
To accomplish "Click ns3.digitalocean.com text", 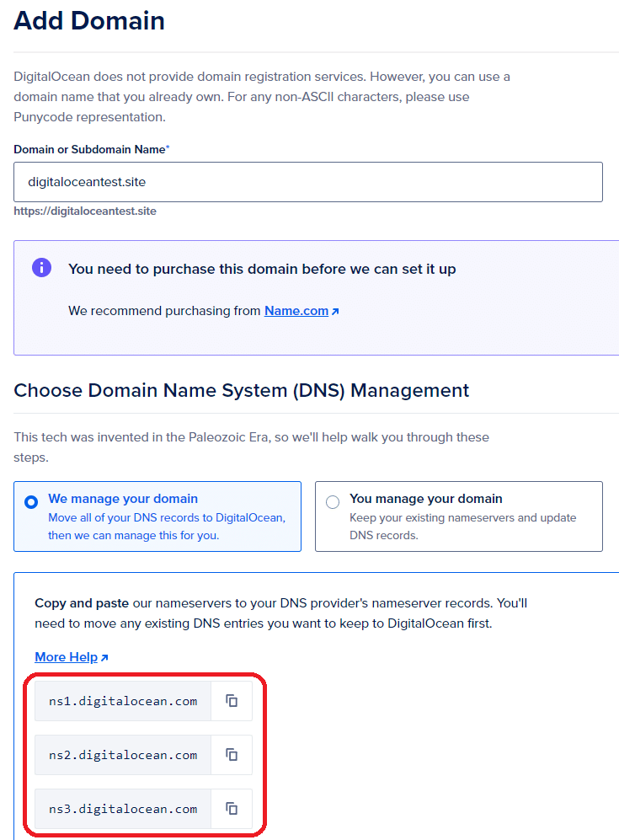I will tap(123, 809).
